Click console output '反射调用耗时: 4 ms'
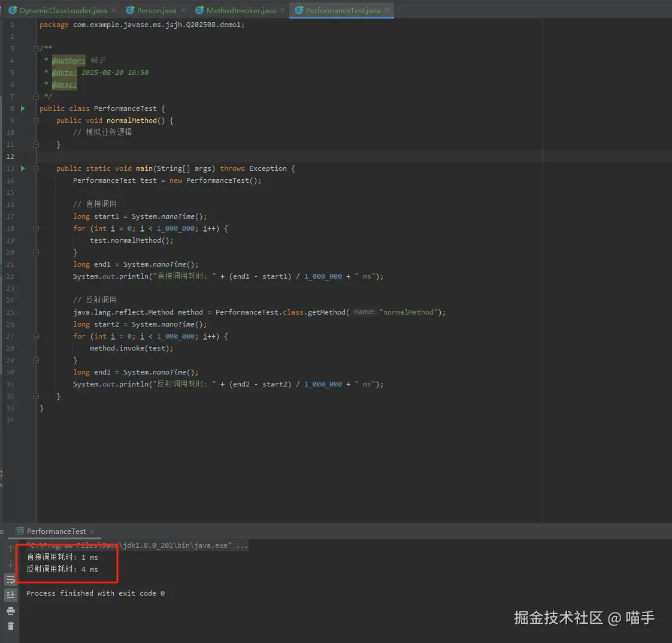Screen dimensions: 672x643 pos(62,569)
